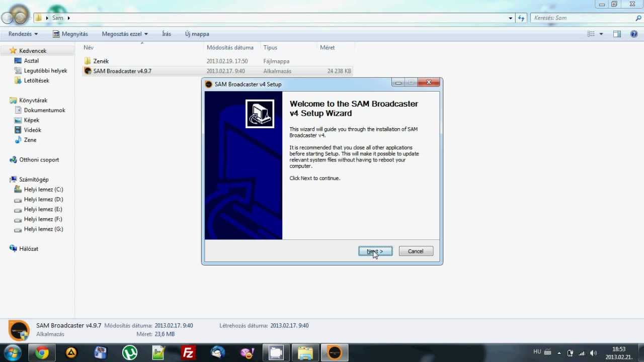Image resolution: width=644 pixels, height=362 pixels.
Task: Launch Google Chrome from the taskbar
Action: (42, 353)
